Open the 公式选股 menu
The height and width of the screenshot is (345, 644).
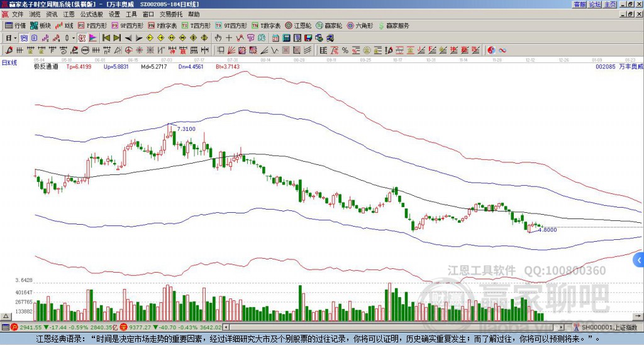(92, 14)
